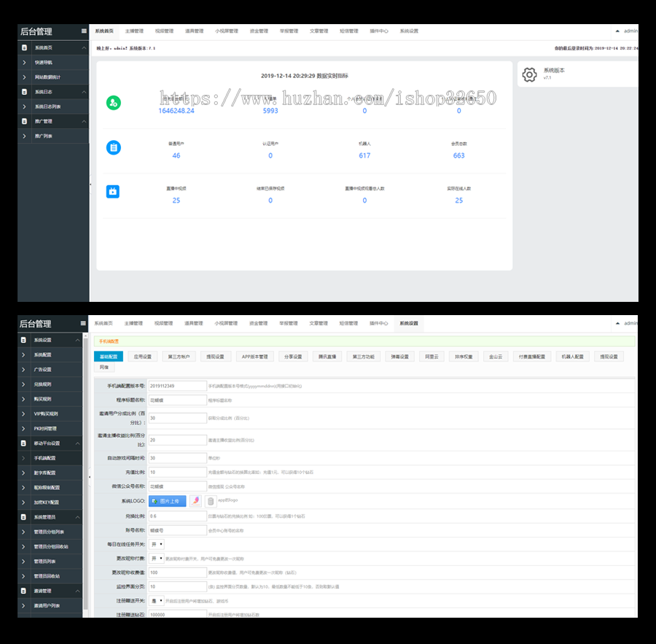This screenshot has width=656, height=644.
Task: Toggle sidebar menu icon in top dashboard panel
Action: click(84, 31)
